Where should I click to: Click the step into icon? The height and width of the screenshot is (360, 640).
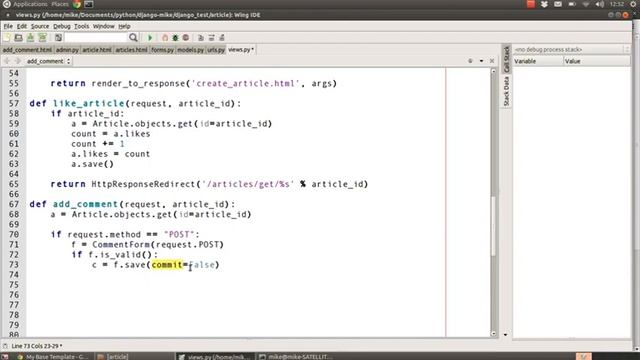(200, 38)
